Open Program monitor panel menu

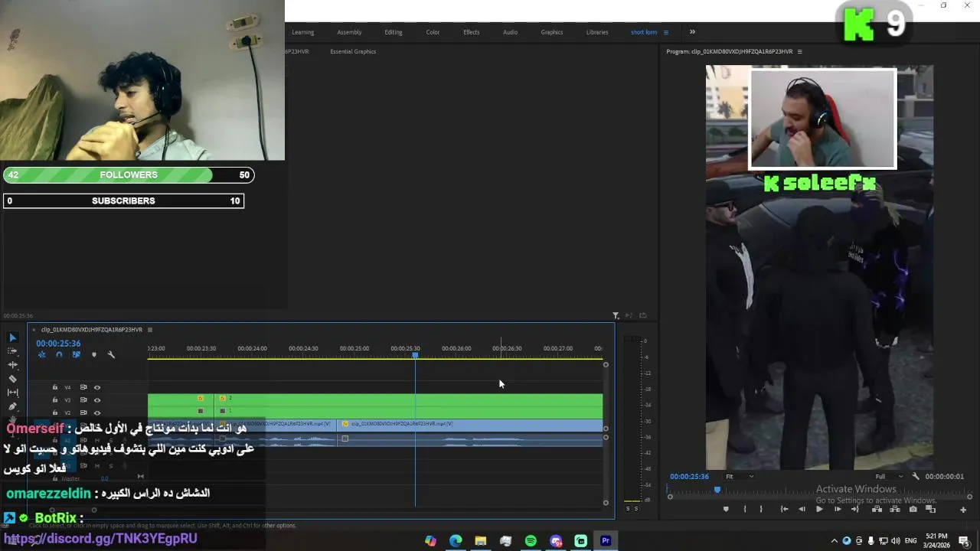pos(800,51)
